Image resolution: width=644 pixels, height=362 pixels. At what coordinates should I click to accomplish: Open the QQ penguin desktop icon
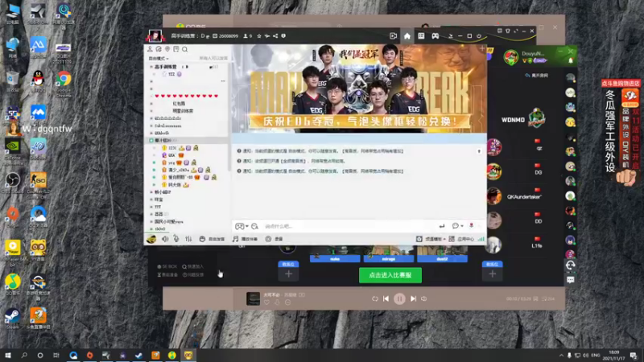38,81
